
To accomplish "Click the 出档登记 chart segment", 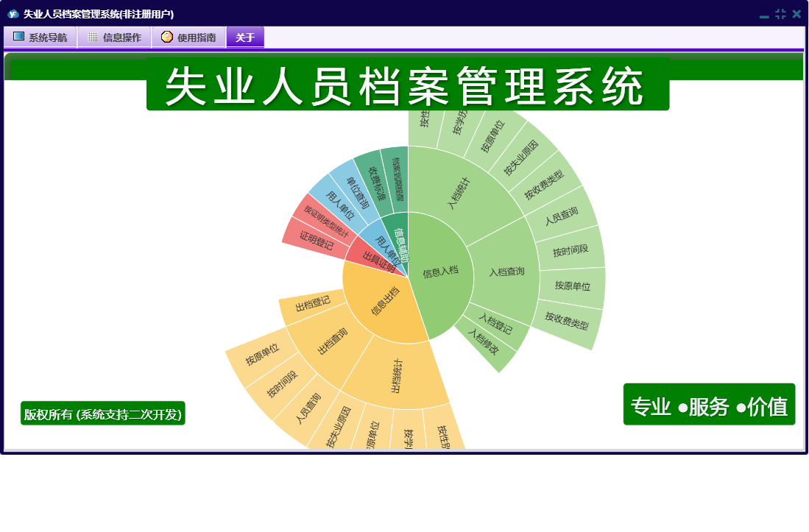I will pyautogui.click(x=312, y=305).
